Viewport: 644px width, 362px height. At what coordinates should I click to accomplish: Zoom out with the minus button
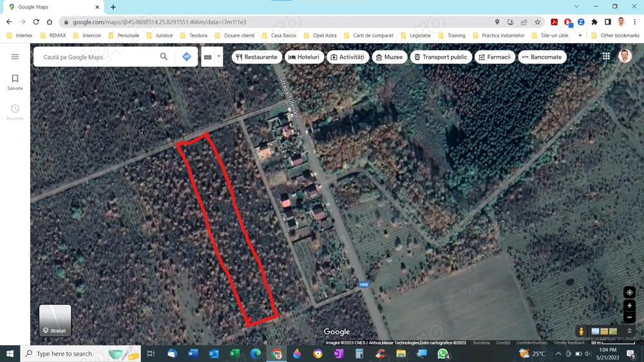coord(629,317)
